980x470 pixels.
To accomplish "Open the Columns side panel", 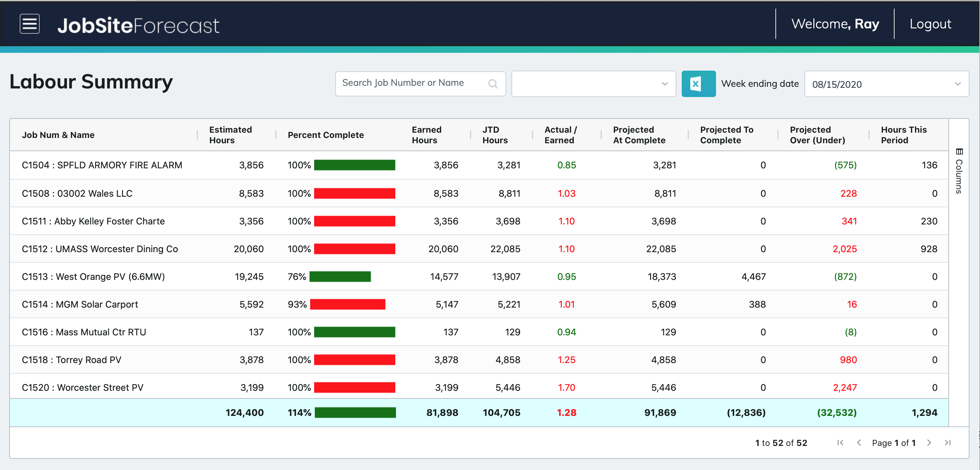I will coord(959,171).
